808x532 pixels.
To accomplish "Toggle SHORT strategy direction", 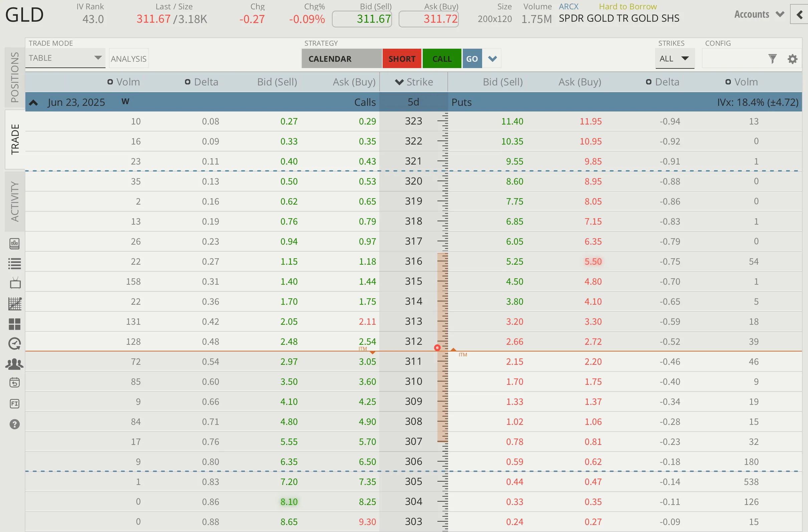I will pos(402,58).
